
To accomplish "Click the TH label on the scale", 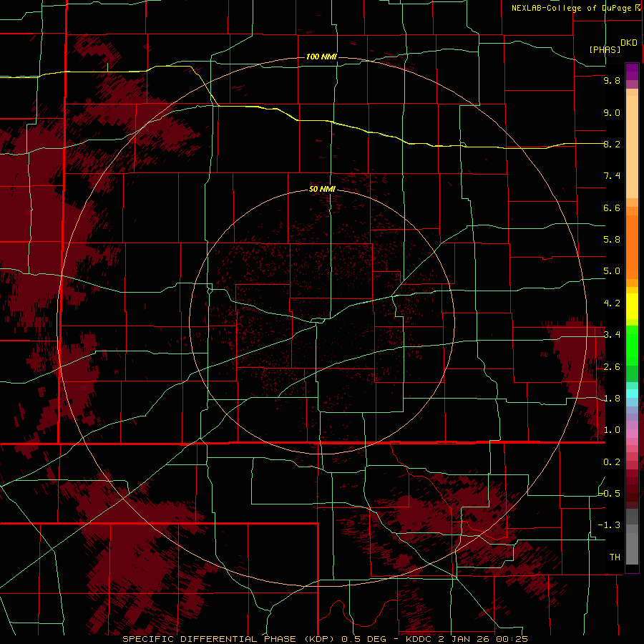I will [615, 557].
